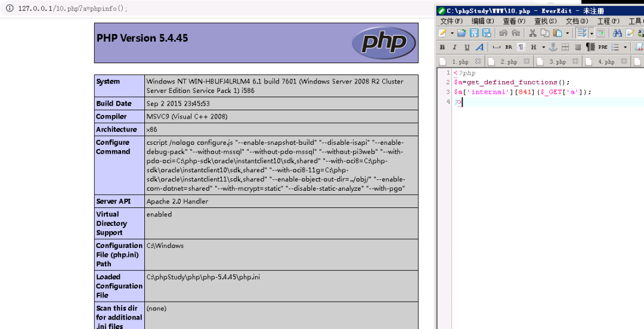Click the center align lines icon

[578, 47]
